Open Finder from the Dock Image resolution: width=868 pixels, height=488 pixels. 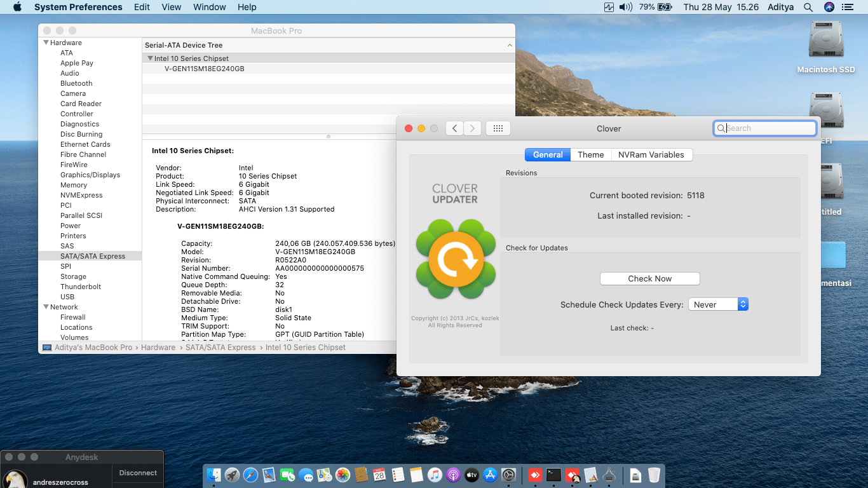214,475
